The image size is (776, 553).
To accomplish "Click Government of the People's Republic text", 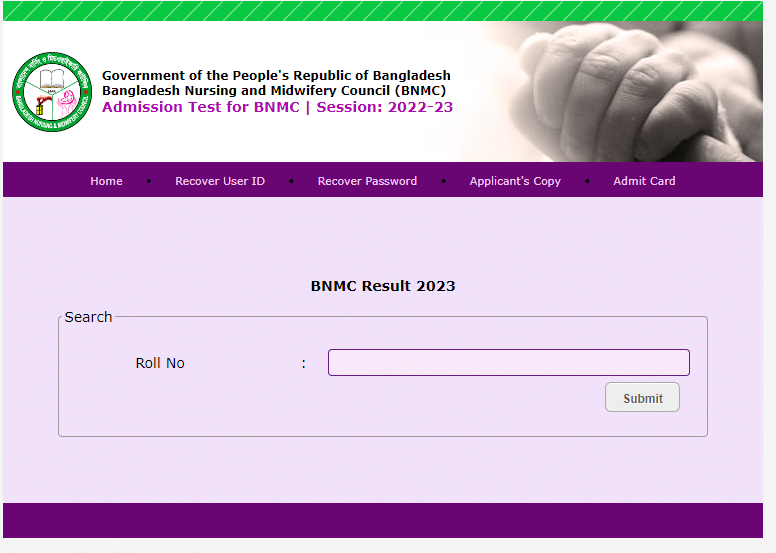I will (276, 76).
